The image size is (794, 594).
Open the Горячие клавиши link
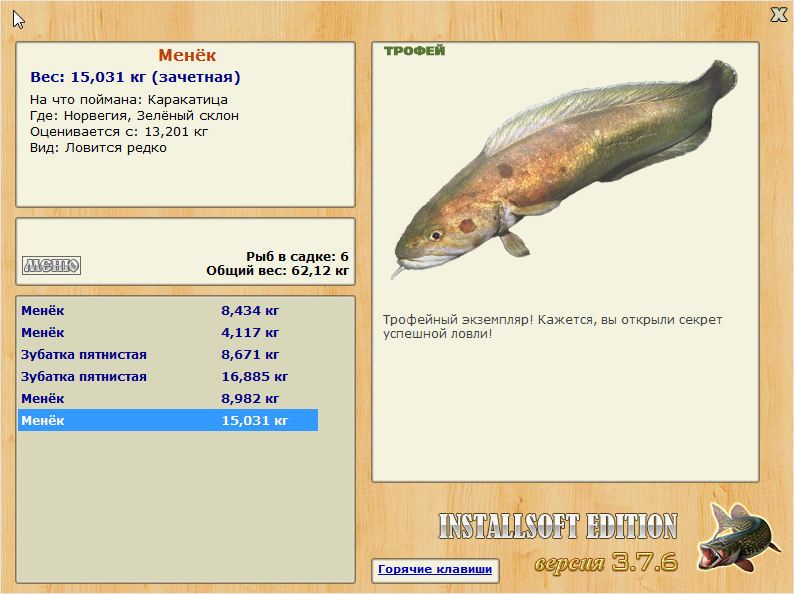tap(435, 569)
